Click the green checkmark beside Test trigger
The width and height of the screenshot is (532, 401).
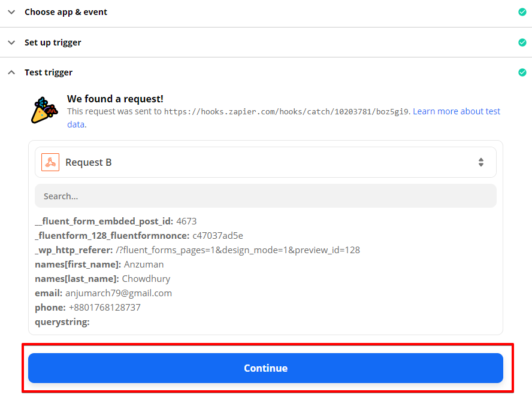[x=522, y=72]
